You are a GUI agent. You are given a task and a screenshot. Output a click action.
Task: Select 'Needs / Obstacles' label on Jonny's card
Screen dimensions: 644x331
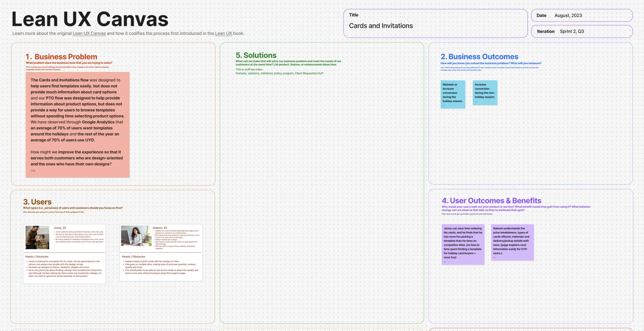[36, 257]
